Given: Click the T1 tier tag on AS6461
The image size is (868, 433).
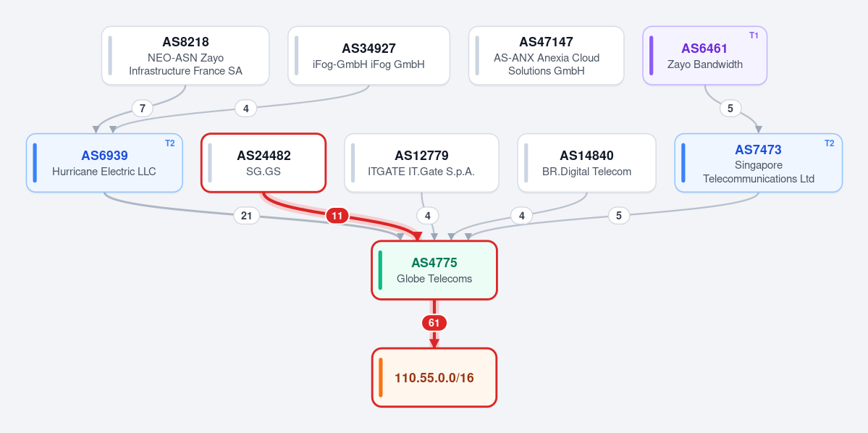Looking at the screenshot, I should 754,35.
